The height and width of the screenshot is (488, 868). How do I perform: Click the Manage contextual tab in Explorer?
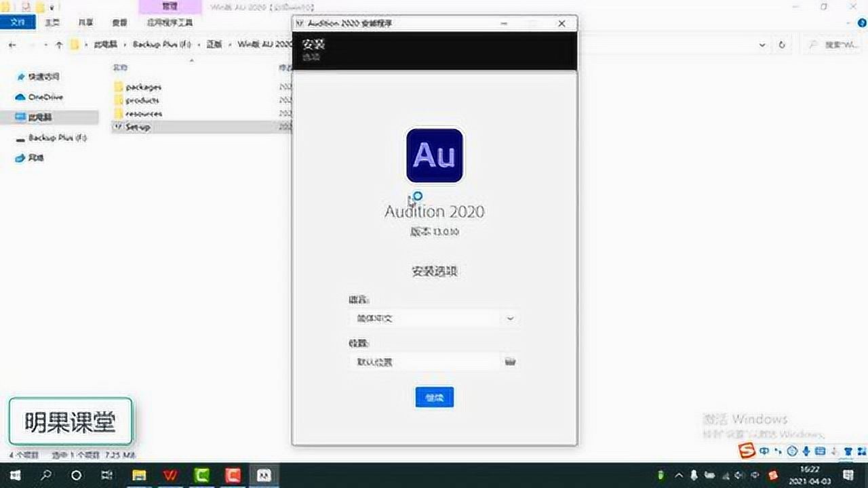170,6
